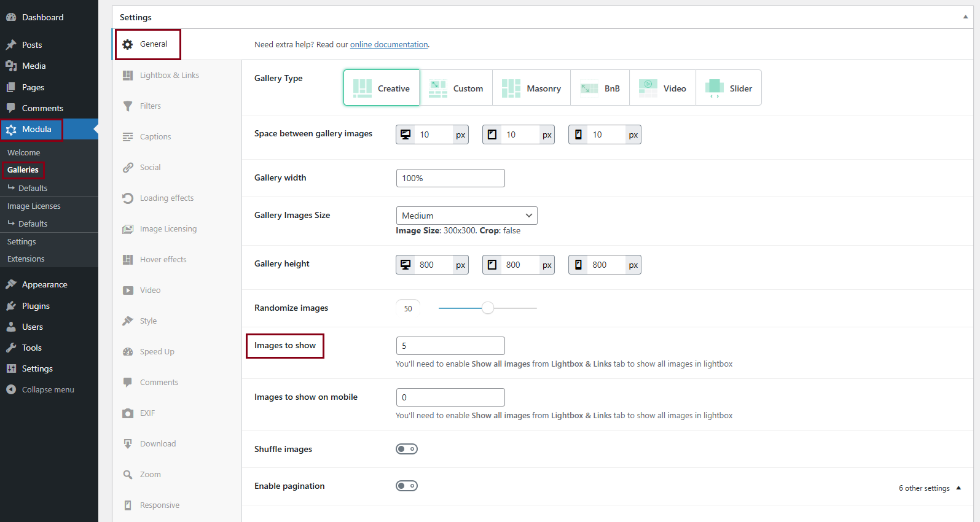The image size is (980, 522).
Task: Choose the Slider gallery type icon
Action: (714, 88)
